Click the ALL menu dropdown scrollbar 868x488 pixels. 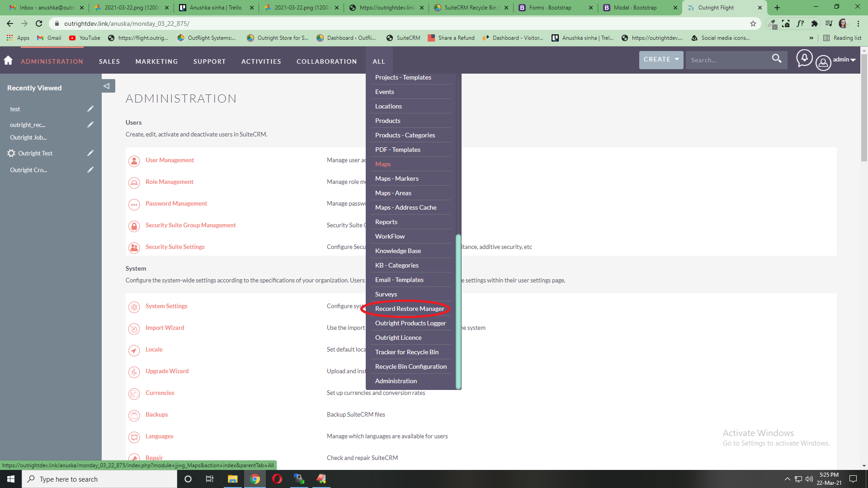(x=458, y=311)
